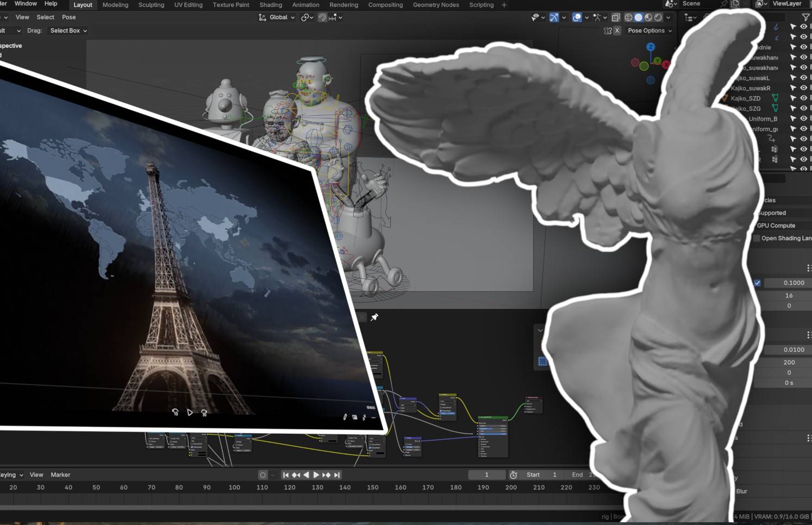Hide Kajko_SZD object with eye icon

[803, 98]
